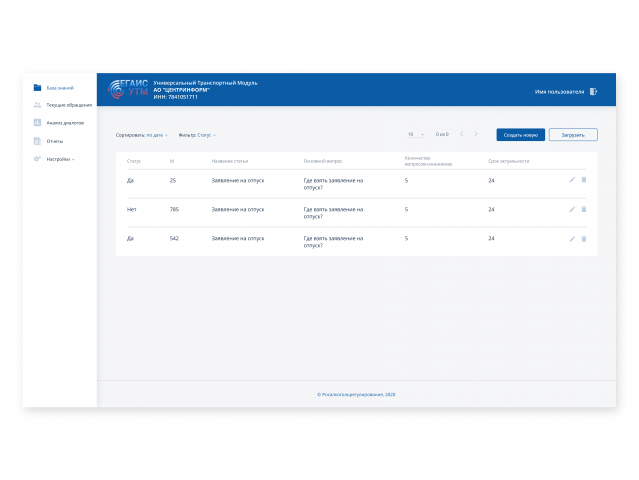Open the База знаний folder icon
Image resolution: width=639 pixels, height=480 pixels.
click(37, 88)
